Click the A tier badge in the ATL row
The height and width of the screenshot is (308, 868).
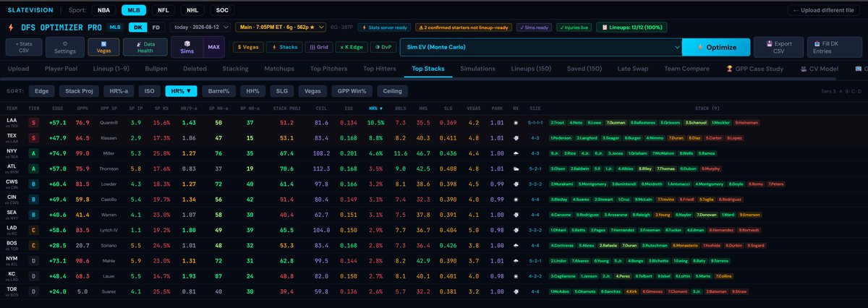pos(33,169)
